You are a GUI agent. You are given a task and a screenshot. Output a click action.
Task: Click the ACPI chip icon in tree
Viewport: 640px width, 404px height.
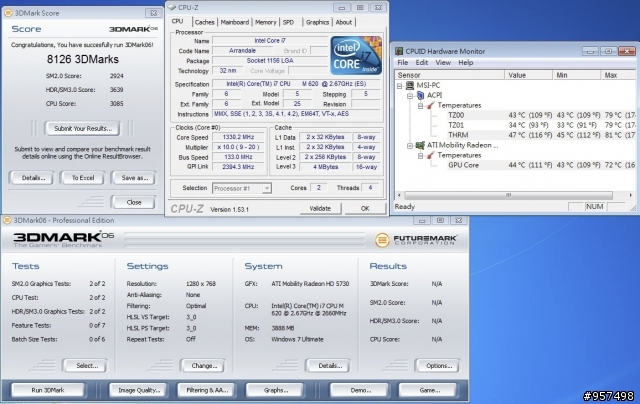pos(420,95)
